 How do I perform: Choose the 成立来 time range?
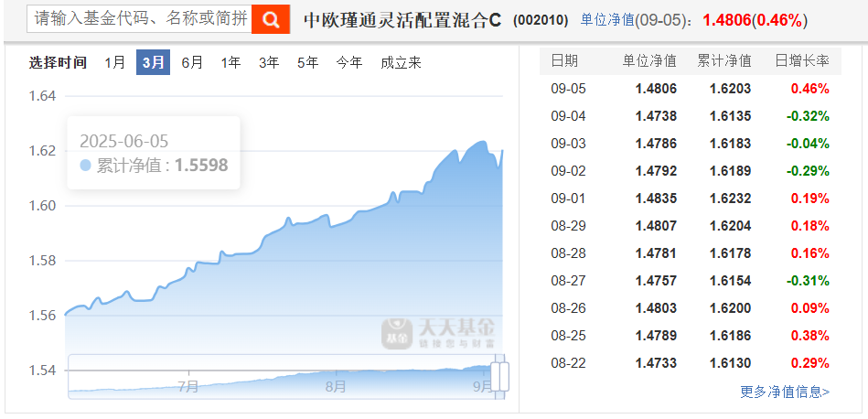coord(401,62)
